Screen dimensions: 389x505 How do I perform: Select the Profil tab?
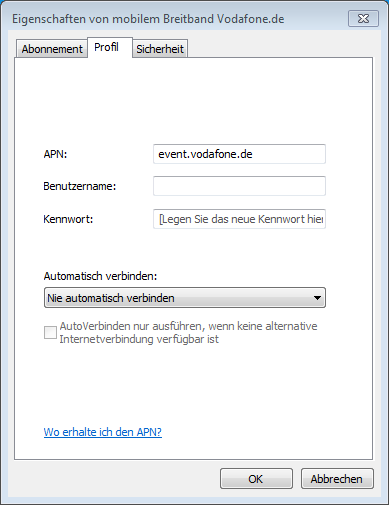(110, 47)
